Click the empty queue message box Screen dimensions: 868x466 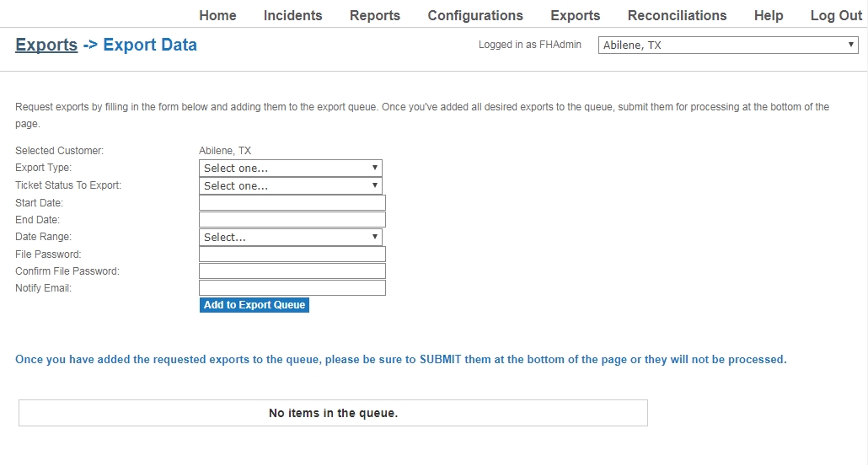click(x=333, y=413)
